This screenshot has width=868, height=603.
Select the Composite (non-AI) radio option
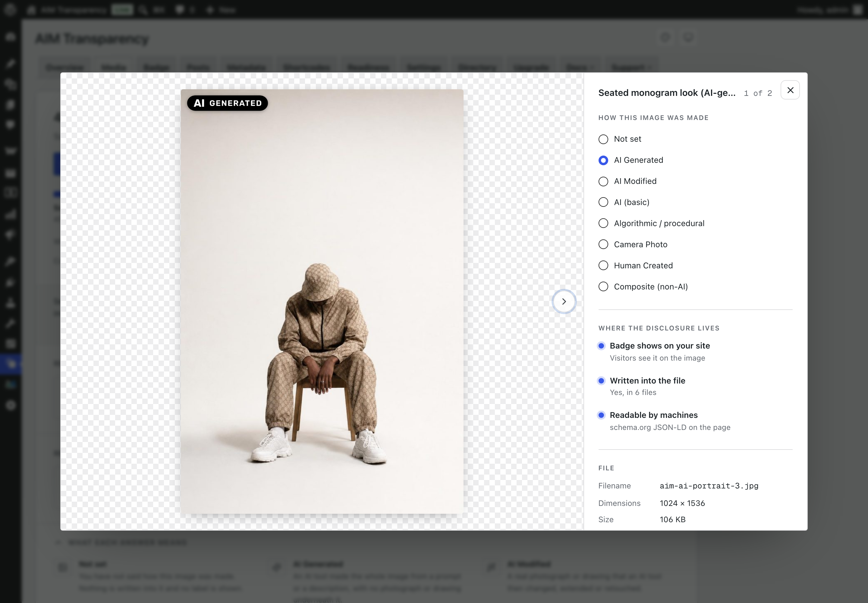tap(603, 287)
